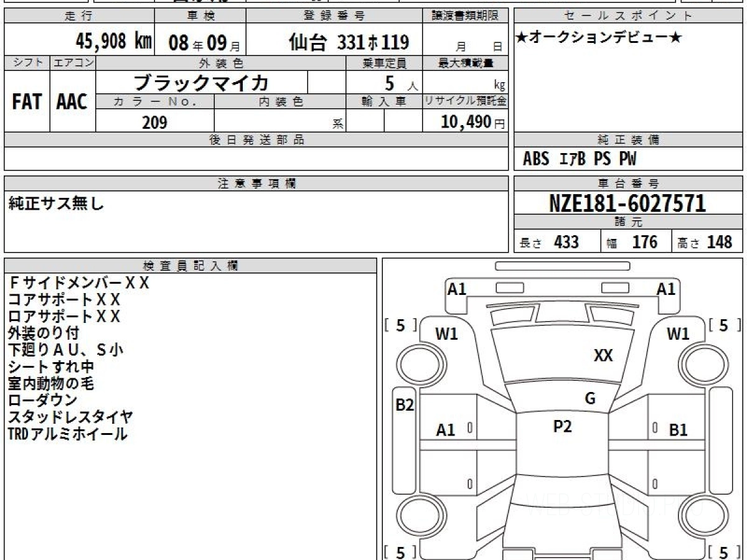Select the セールスポイント header
Viewport: 747px width, 560px height.
[629, 16]
